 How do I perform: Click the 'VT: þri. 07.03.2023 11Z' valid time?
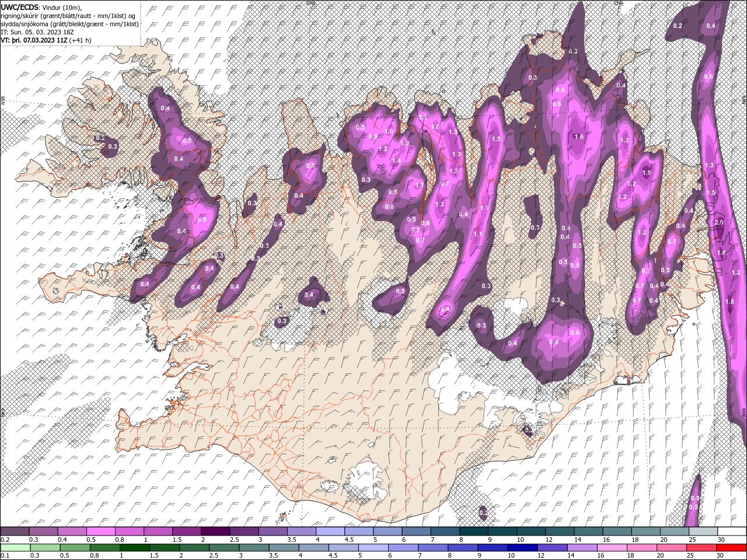(x=34, y=41)
